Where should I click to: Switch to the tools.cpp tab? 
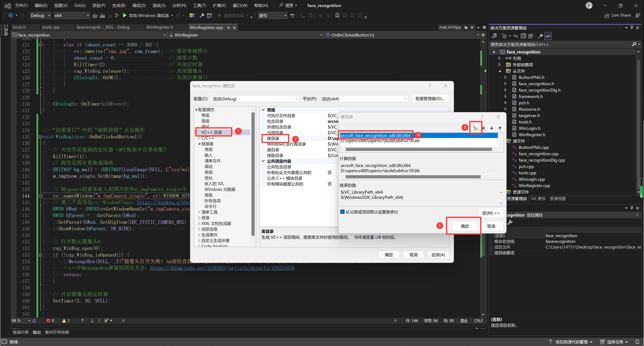point(51,27)
